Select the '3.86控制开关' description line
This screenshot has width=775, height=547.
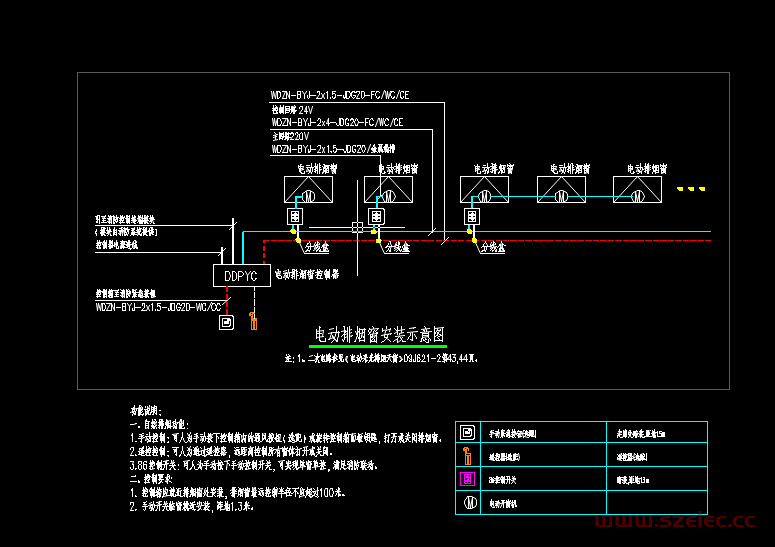click(x=254, y=465)
